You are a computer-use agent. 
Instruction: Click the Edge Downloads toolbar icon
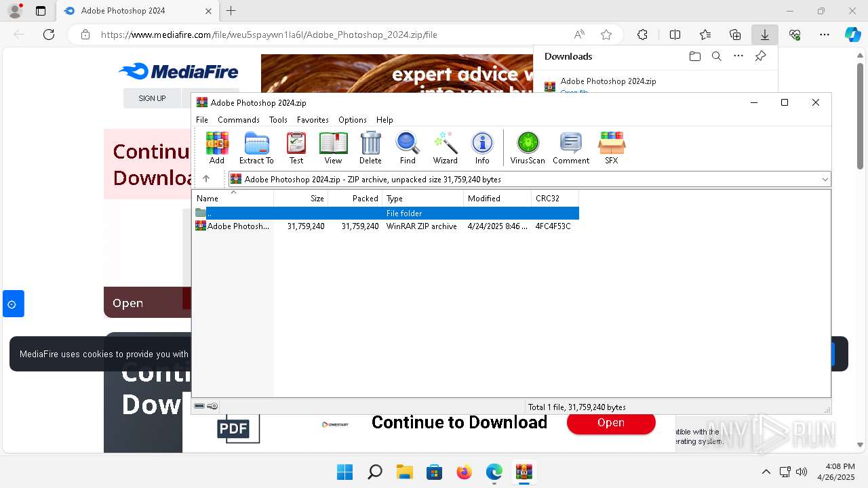[764, 35]
